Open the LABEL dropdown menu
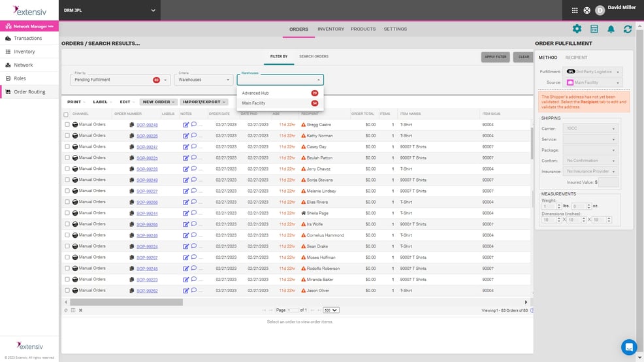Screen dimensions: 644x362 (x=103, y=102)
